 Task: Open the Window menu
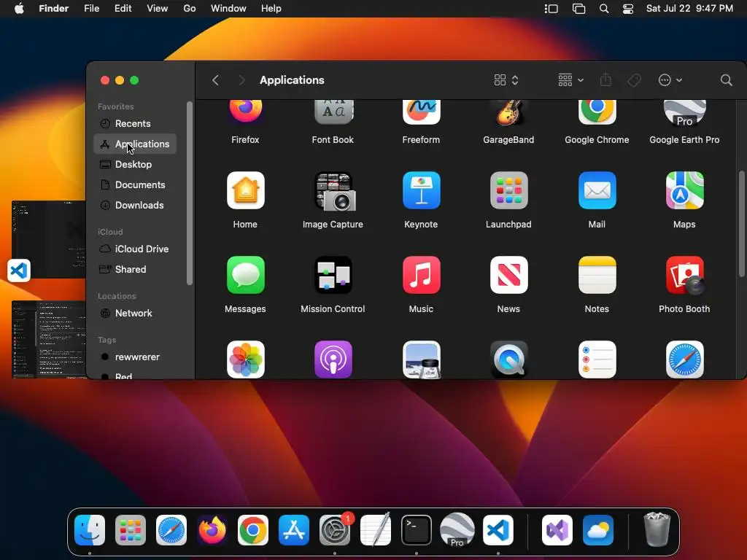(x=228, y=9)
